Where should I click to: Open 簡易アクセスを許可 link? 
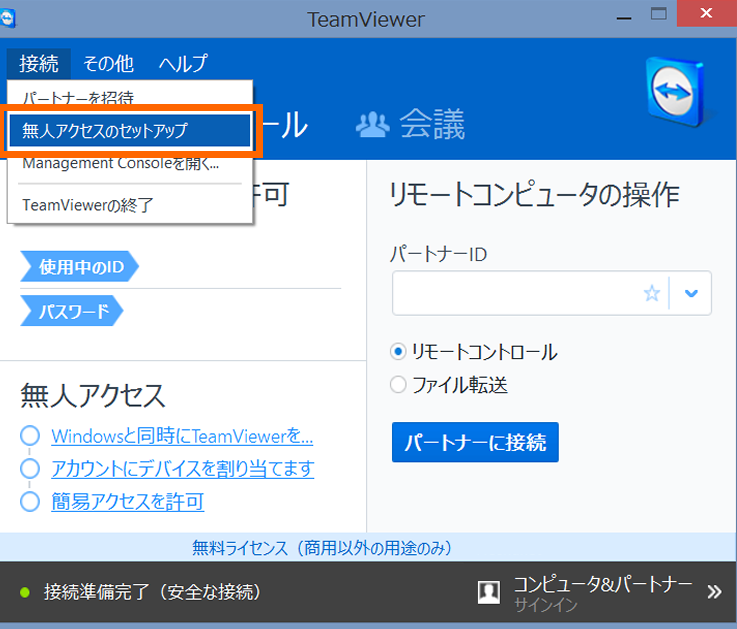128,502
